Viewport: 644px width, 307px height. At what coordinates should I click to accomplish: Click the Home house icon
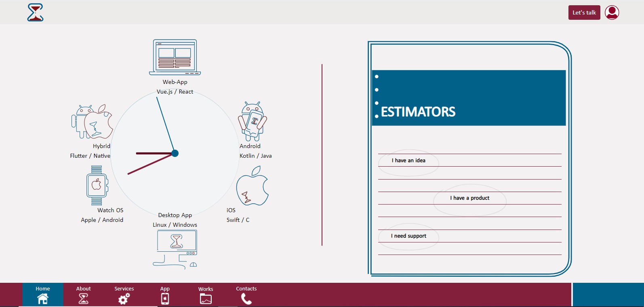tap(43, 299)
